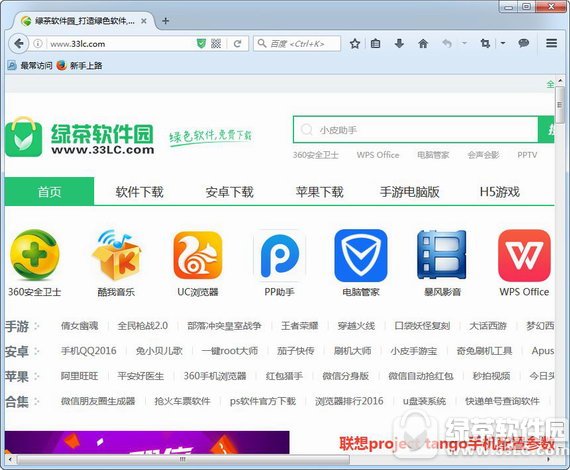Open the 电脑管家 shield app icon

[x=361, y=255]
